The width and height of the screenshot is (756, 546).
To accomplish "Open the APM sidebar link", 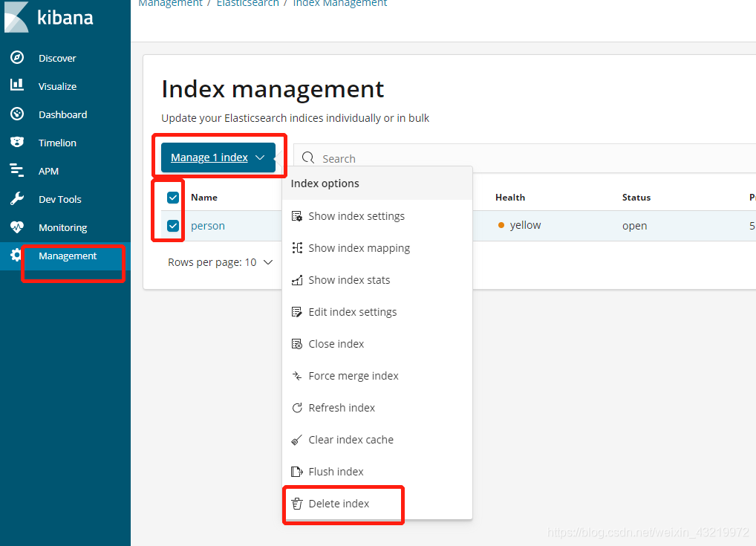I will pyautogui.click(x=49, y=171).
